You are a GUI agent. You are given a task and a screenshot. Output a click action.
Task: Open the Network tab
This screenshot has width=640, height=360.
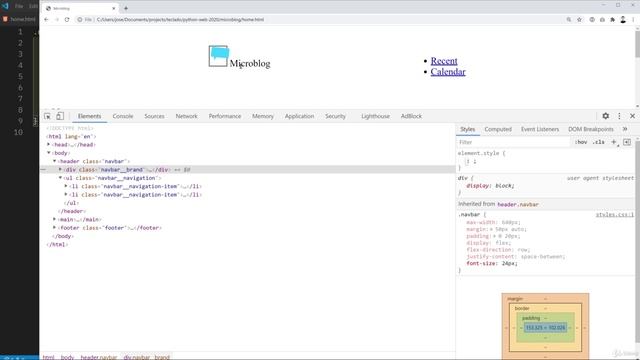pyautogui.click(x=187, y=116)
